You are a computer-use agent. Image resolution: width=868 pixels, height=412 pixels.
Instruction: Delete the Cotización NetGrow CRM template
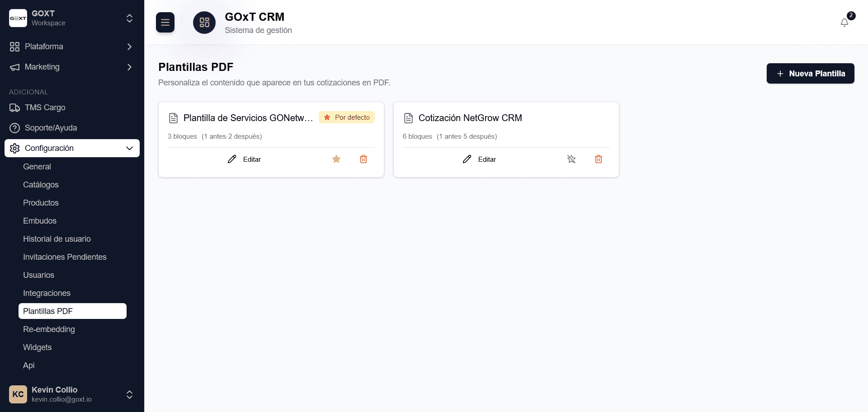[599, 159]
